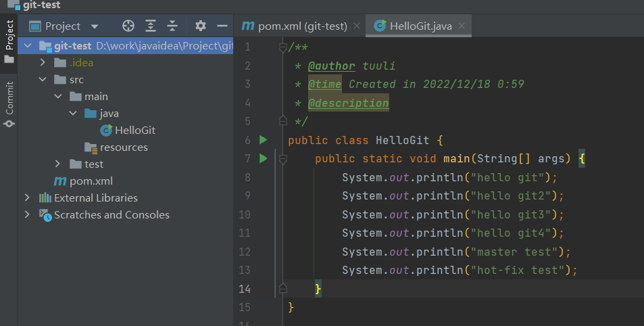Click the Select Opened File locate icon
644x326 pixels.
(x=128, y=26)
